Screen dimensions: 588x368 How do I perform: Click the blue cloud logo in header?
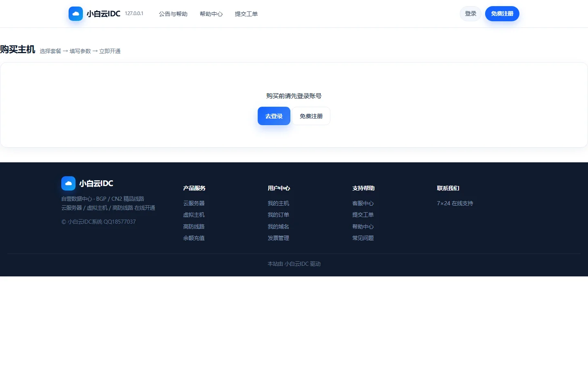tap(76, 13)
